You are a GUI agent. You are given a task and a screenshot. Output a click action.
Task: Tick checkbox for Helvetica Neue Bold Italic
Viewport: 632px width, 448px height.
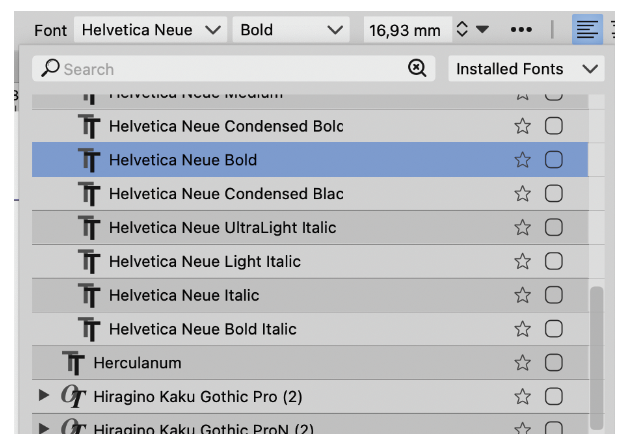pos(554,329)
